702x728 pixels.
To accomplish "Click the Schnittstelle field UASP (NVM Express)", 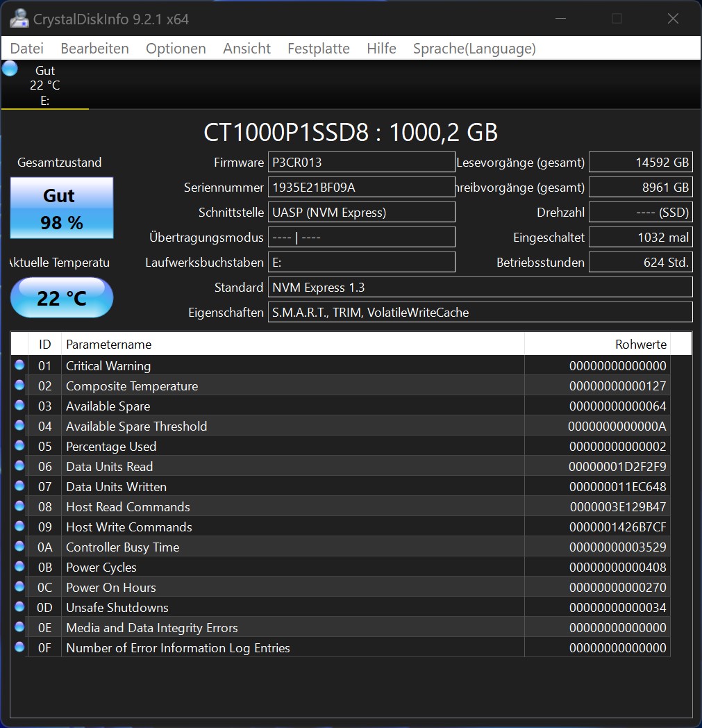I will pos(362,213).
